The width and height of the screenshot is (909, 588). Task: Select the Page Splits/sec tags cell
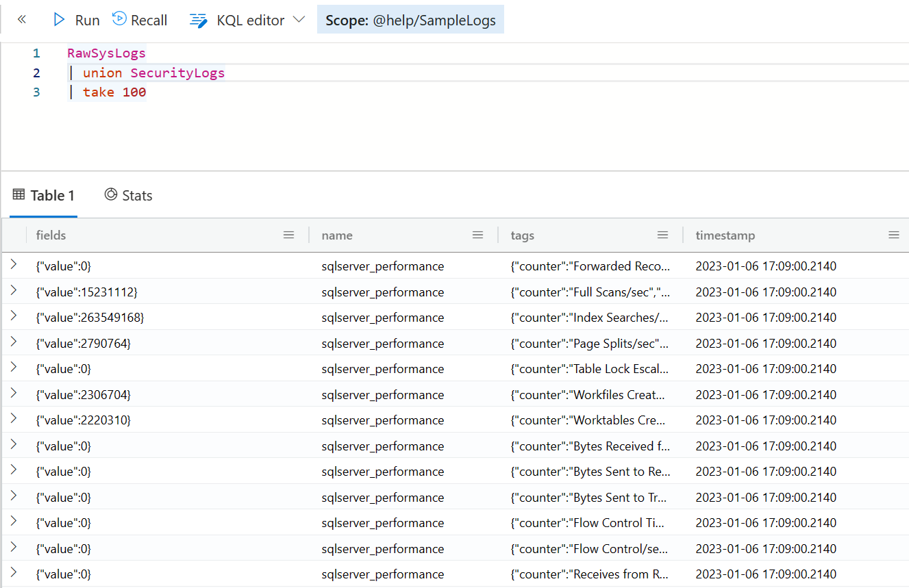point(590,344)
